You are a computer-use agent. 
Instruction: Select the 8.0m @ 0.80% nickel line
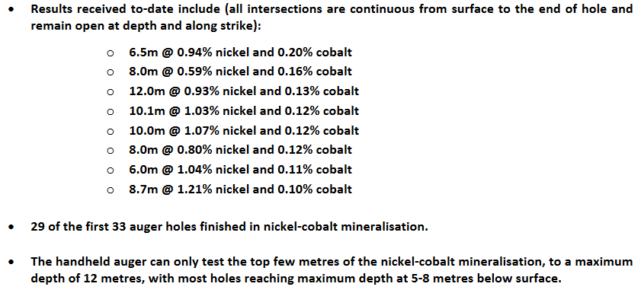(x=240, y=150)
